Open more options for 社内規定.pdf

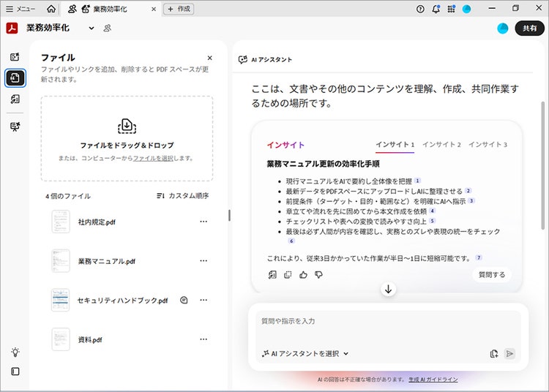[x=203, y=222]
